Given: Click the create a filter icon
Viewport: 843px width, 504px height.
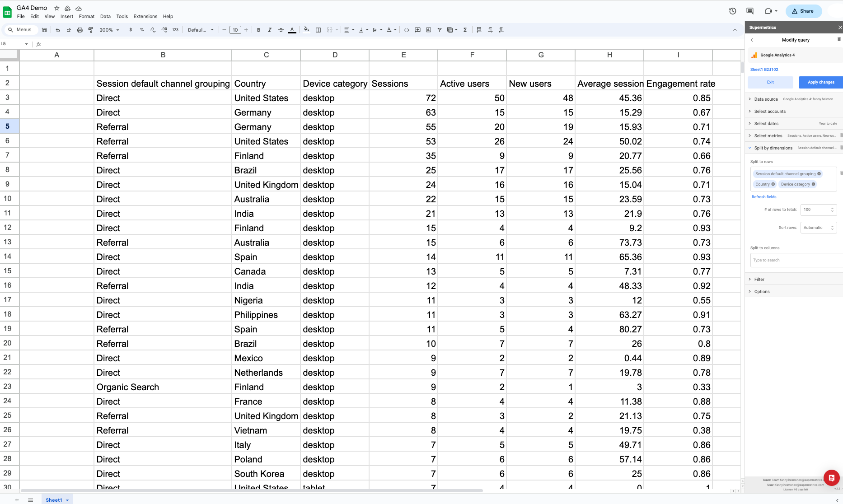Looking at the screenshot, I should [439, 30].
